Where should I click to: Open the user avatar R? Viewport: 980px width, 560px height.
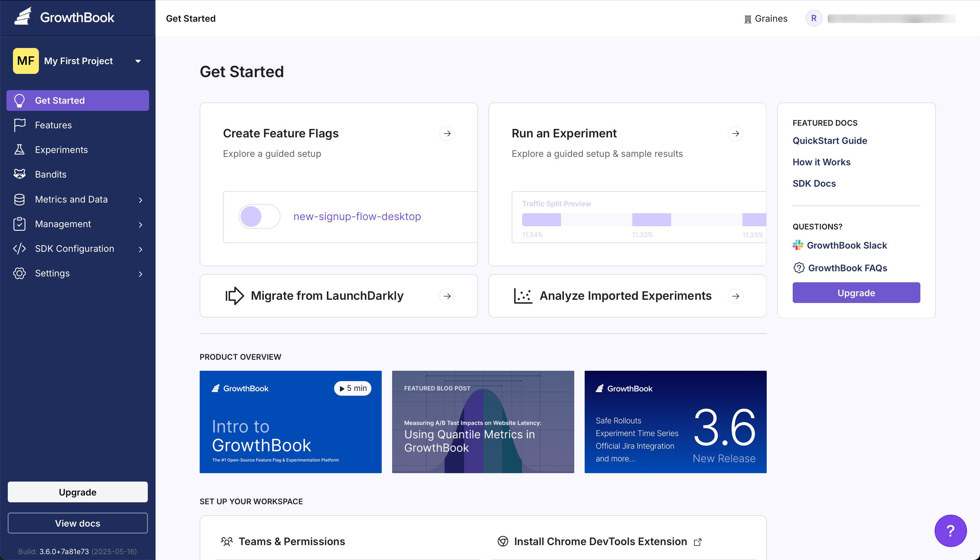point(814,18)
